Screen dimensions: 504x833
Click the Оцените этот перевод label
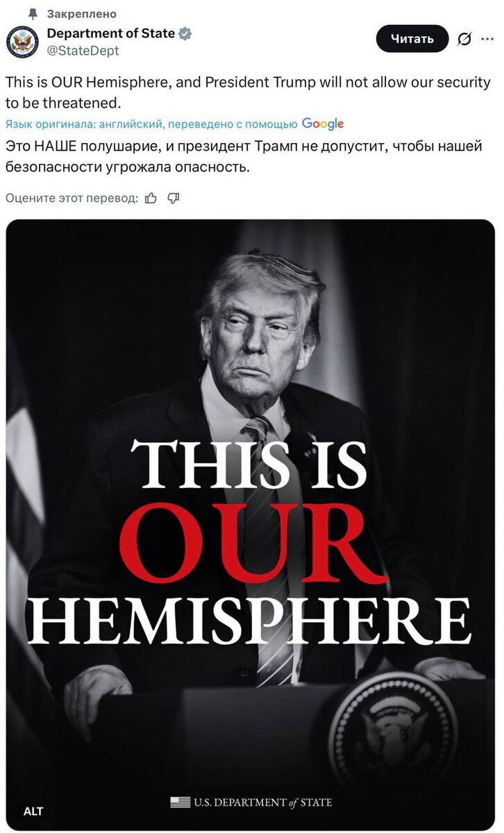[72, 199]
